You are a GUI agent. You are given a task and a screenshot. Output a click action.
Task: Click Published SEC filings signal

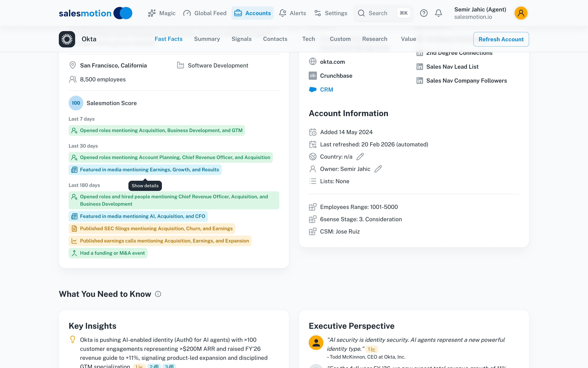coord(152,229)
